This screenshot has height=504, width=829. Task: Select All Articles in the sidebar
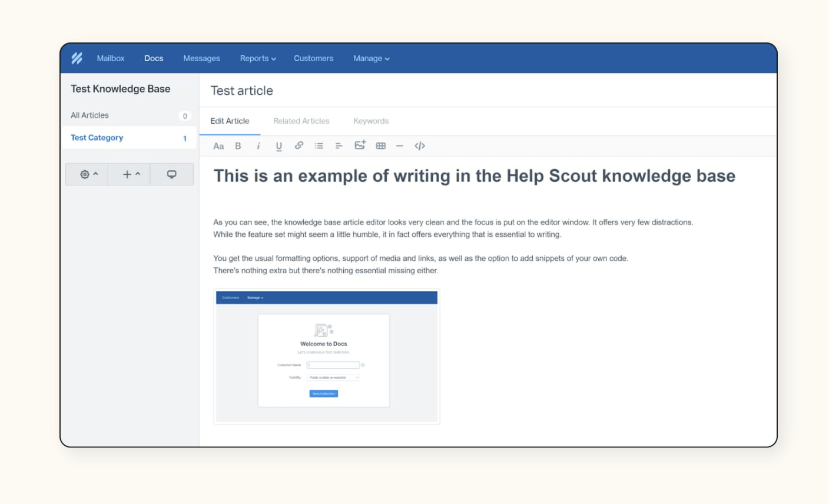129,115
